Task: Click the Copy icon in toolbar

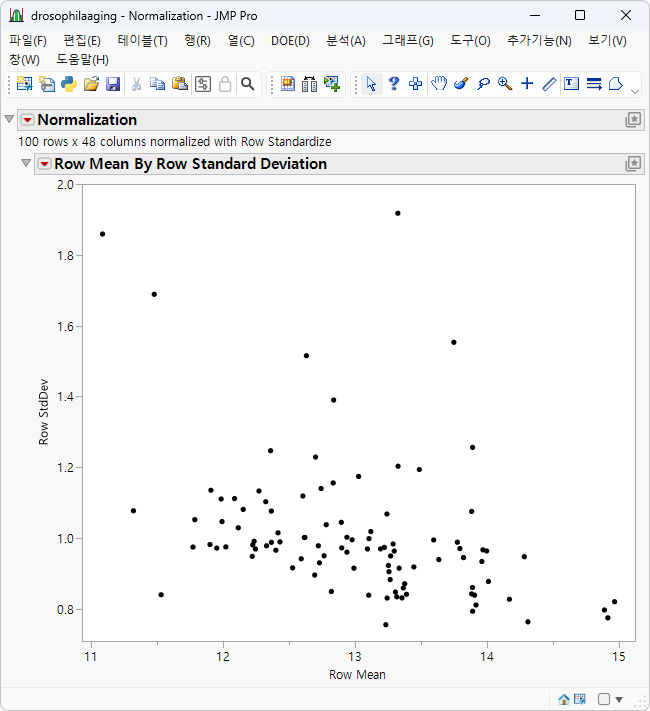Action: (x=158, y=84)
